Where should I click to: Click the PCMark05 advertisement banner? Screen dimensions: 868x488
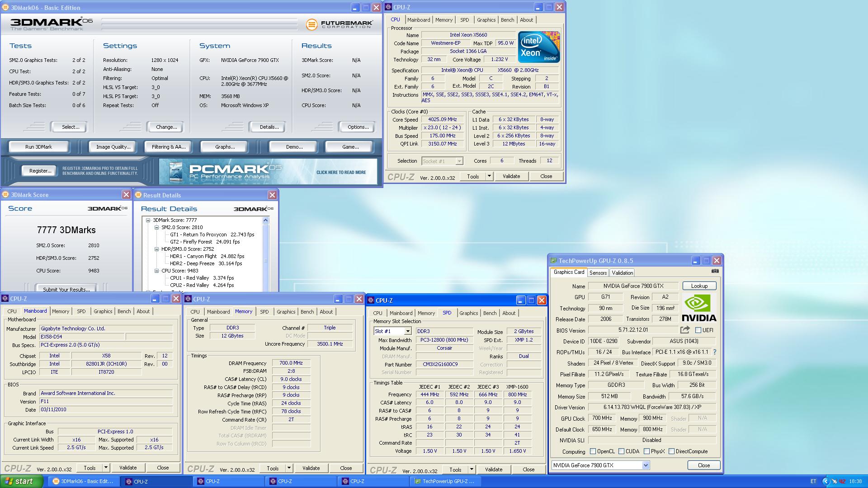[268, 171]
